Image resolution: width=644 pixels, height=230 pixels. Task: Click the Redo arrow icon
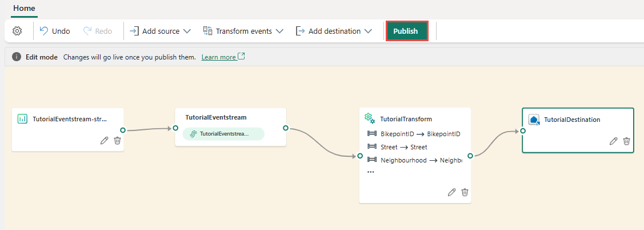(x=87, y=31)
